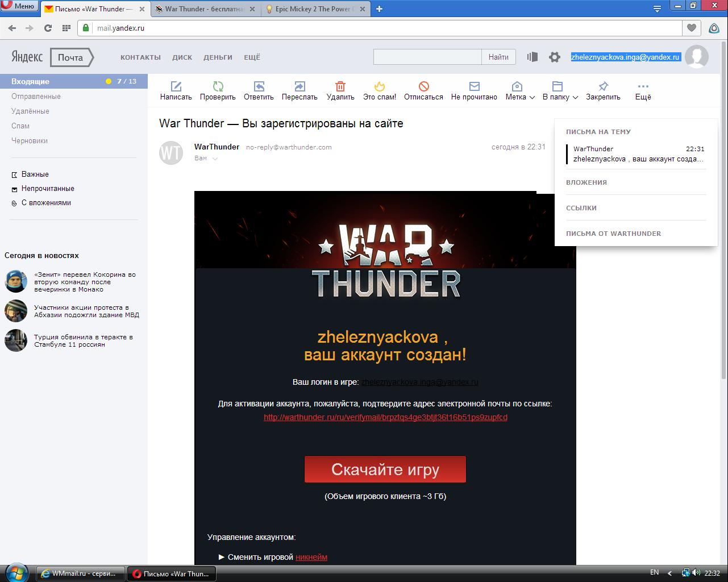This screenshot has width=728, height=582.
Task: Click the Opera Turbo icon in address bar
Action: click(714, 28)
